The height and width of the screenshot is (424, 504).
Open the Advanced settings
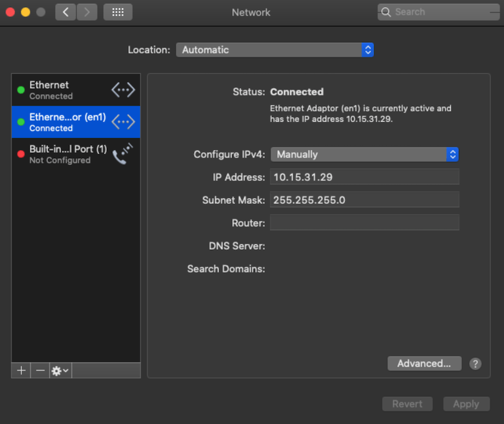424,364
